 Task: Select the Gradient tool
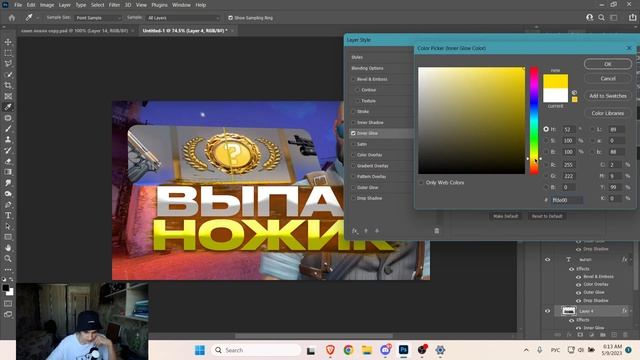pyautogui.click(x=8, y=172)
